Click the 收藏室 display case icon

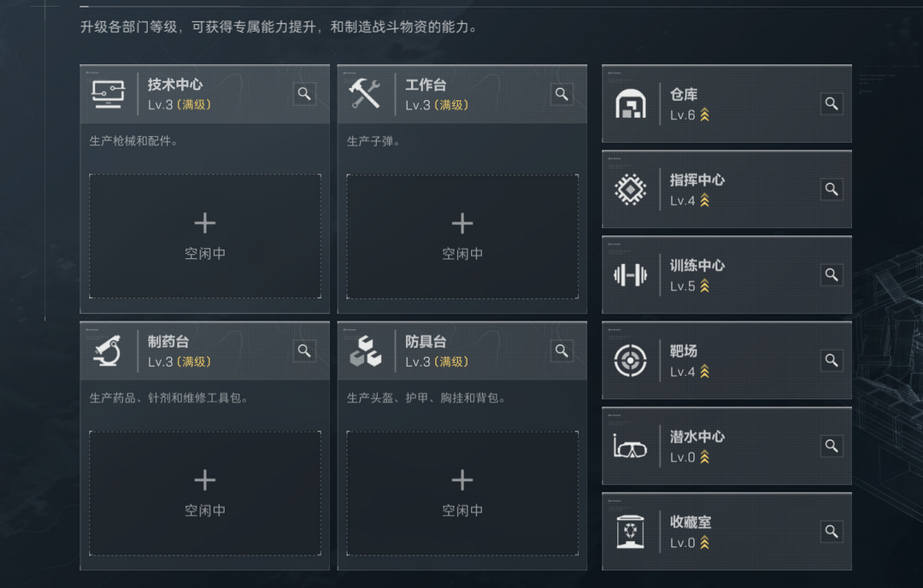tap(631, 532)
